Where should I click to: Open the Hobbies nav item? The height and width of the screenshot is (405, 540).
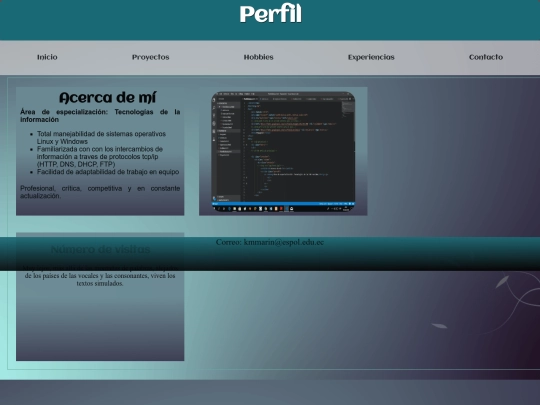[x=258, y=57]
